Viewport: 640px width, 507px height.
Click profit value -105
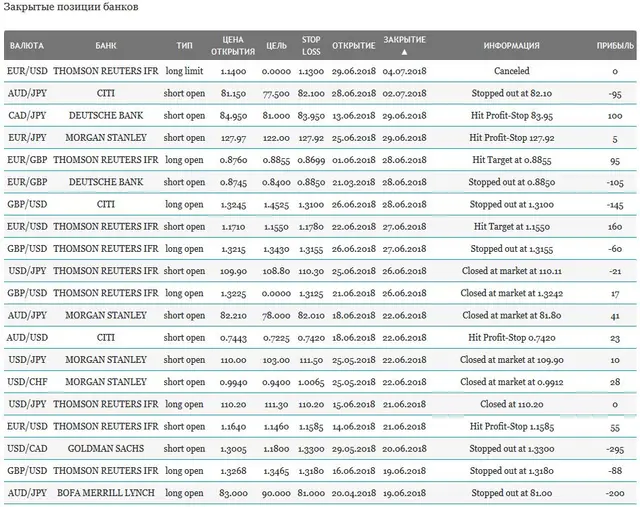(x=615, y=182)
